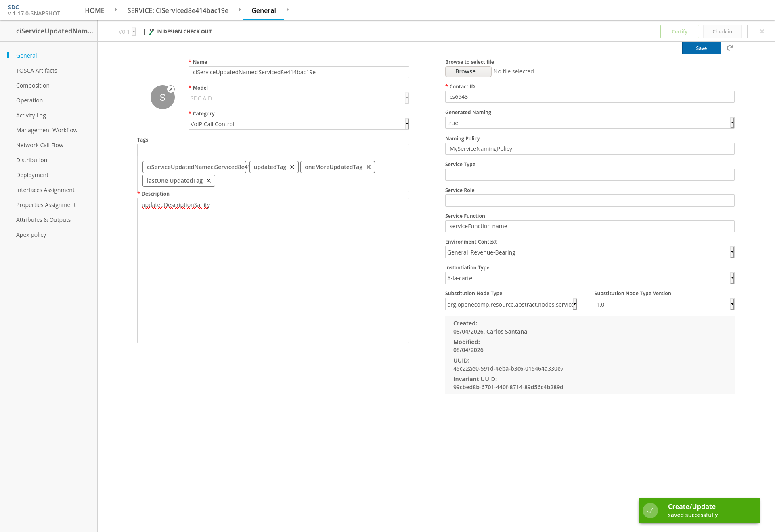Close the service workspace with X icon
The height and width of the screenshot is (532, 775).
[x=762, y=31]
